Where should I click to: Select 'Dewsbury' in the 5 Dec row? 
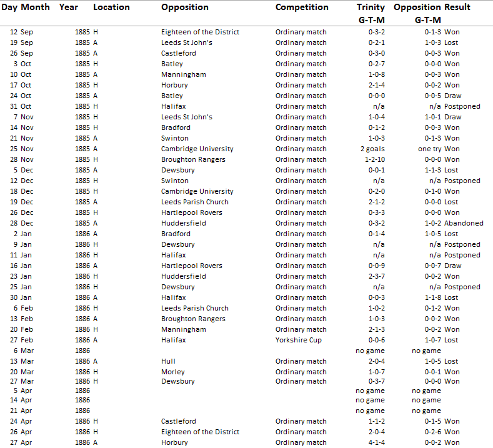tap(178, 171)
